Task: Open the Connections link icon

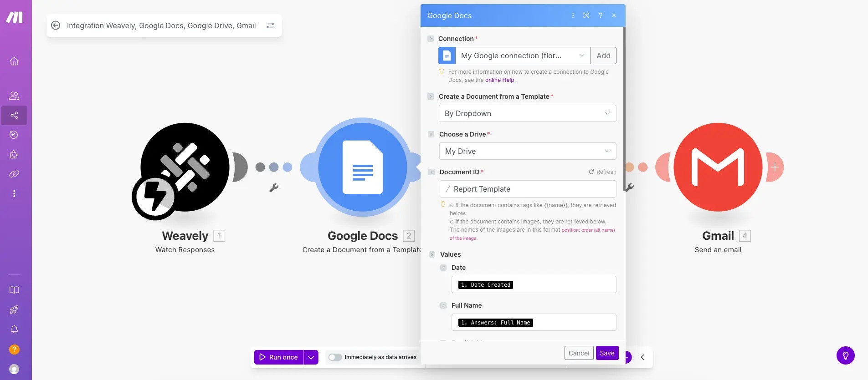Action: [x=14, y=174]
